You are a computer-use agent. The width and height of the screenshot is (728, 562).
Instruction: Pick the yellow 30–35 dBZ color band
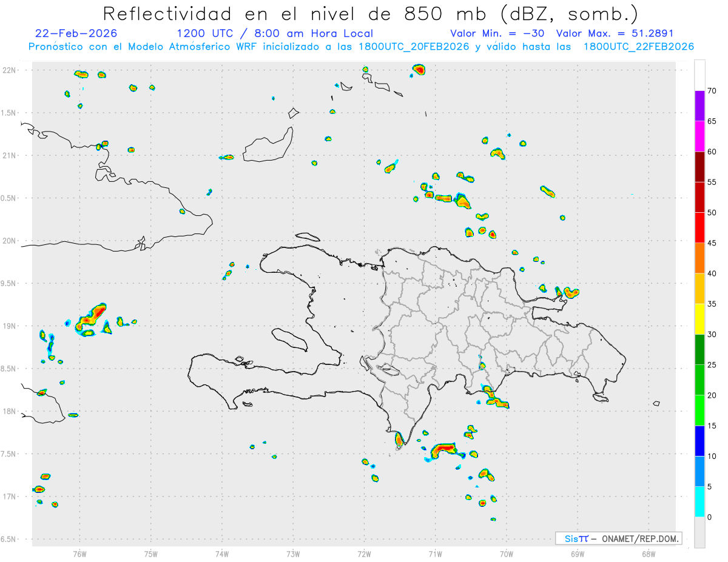click(699, 319)
